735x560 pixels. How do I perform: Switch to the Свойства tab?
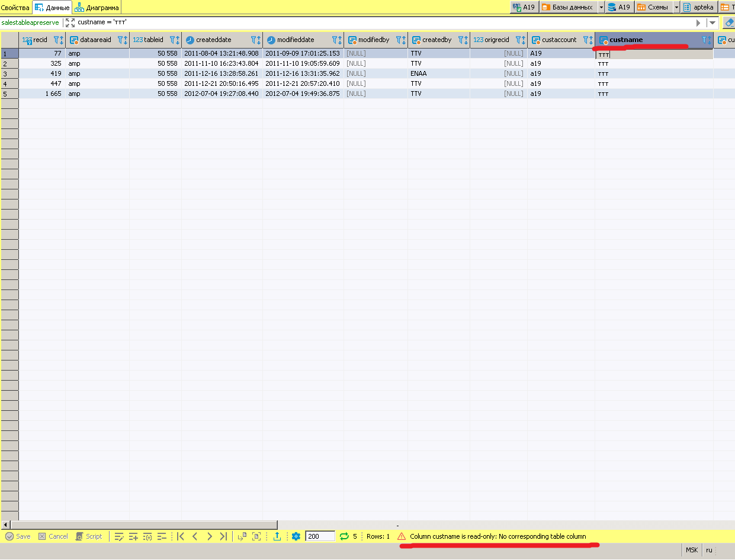coord(15,7)
